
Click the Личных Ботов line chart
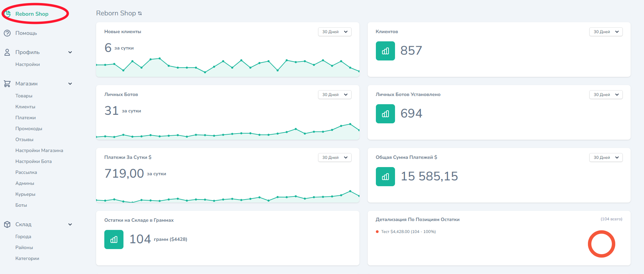(x=228, y=132)
